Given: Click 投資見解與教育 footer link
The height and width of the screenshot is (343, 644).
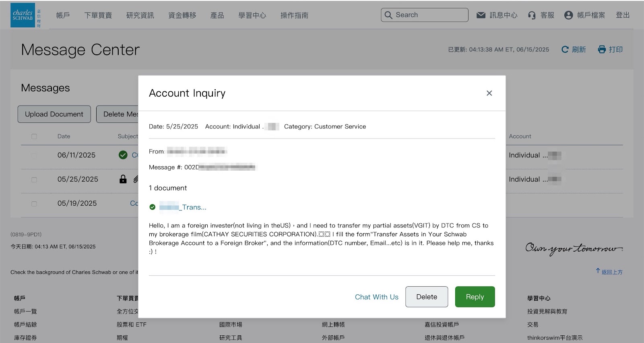Looking at the screenshot, I should (x=547, y=311).
